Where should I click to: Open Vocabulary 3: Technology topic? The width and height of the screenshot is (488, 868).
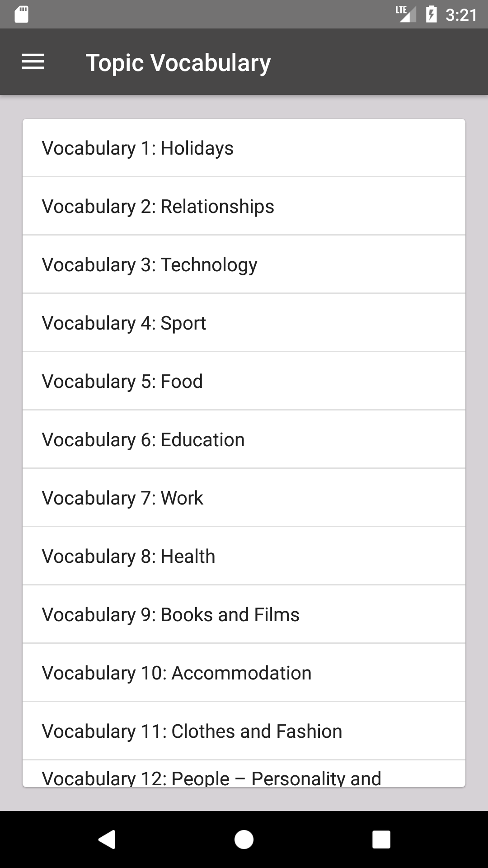coord(244,265)
